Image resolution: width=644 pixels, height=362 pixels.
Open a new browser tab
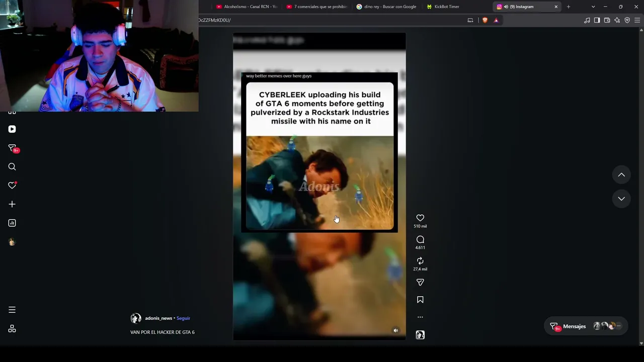(569, 7)
